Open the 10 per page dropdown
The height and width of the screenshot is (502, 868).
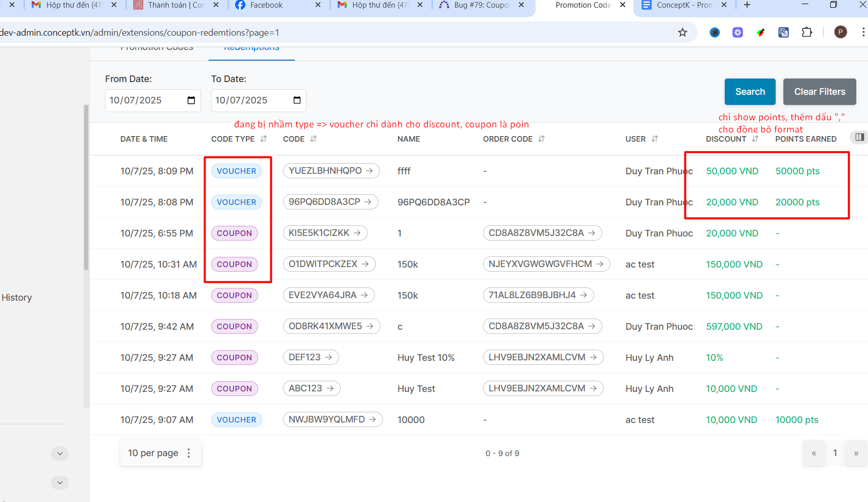coord(161,453)
